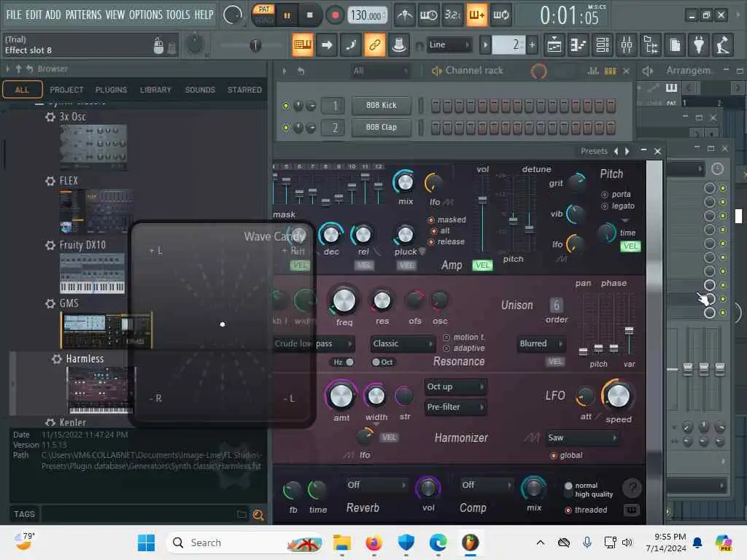Screen dimensions: 747x560
Task: Select the PLUGINS browser tab
Action: click(x=111, y=90)
